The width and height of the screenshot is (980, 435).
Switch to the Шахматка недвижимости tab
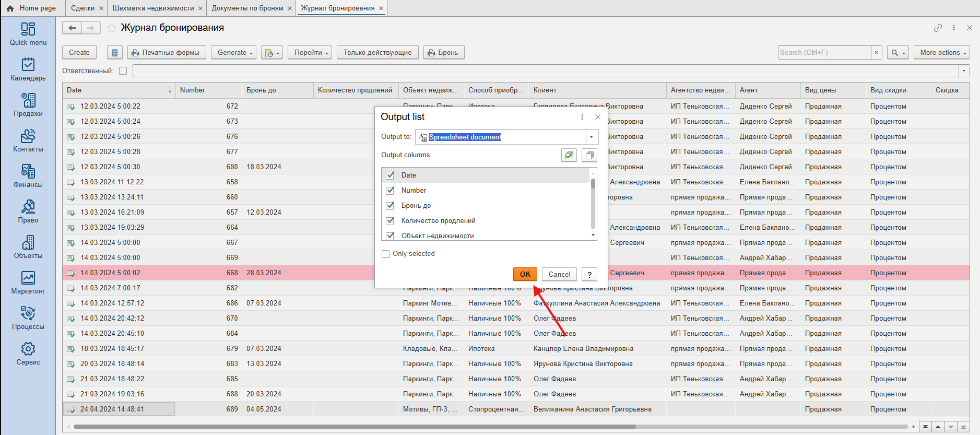153,8
